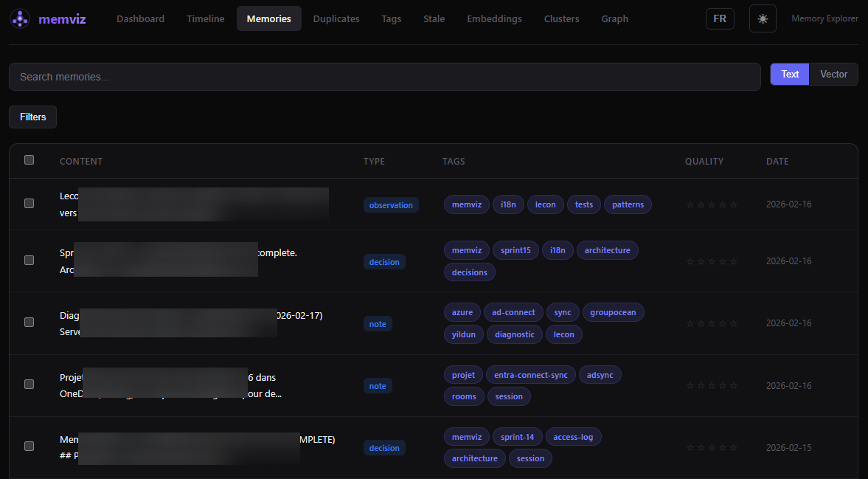Click the QUALITY column header

coord(704,161)
